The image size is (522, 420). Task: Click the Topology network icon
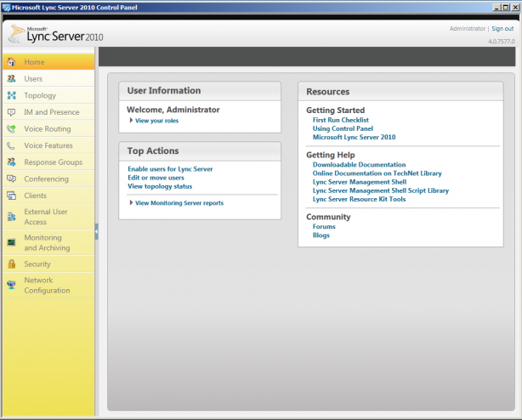(x=12, y=95)
